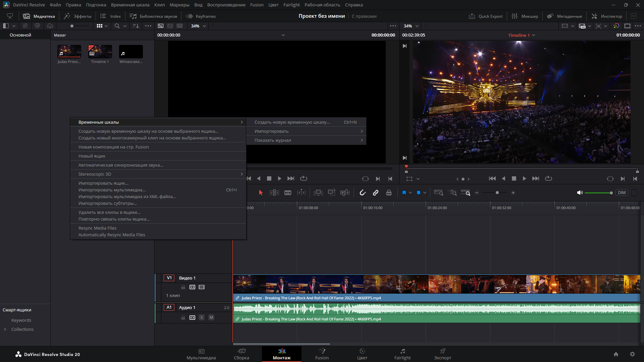Play the timeline viewer forward

point(524,179)
